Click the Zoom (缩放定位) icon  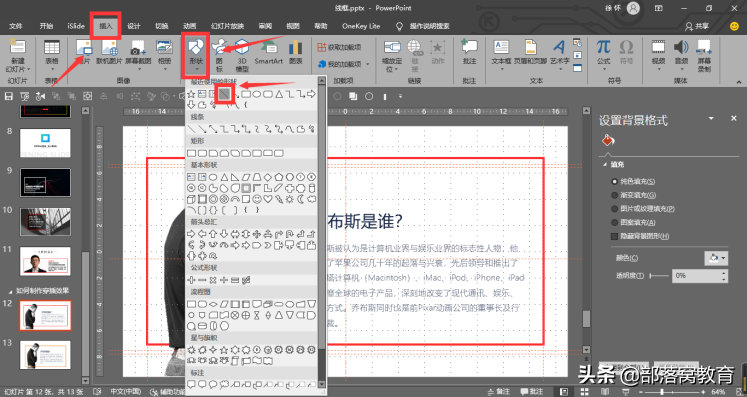pyautogui.click(x=392, y=48)
